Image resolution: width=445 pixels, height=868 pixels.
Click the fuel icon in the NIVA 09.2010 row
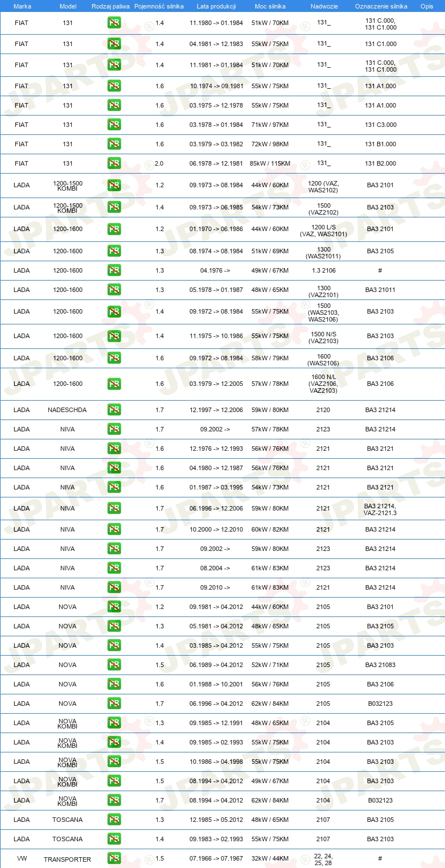tap(114, 587)
